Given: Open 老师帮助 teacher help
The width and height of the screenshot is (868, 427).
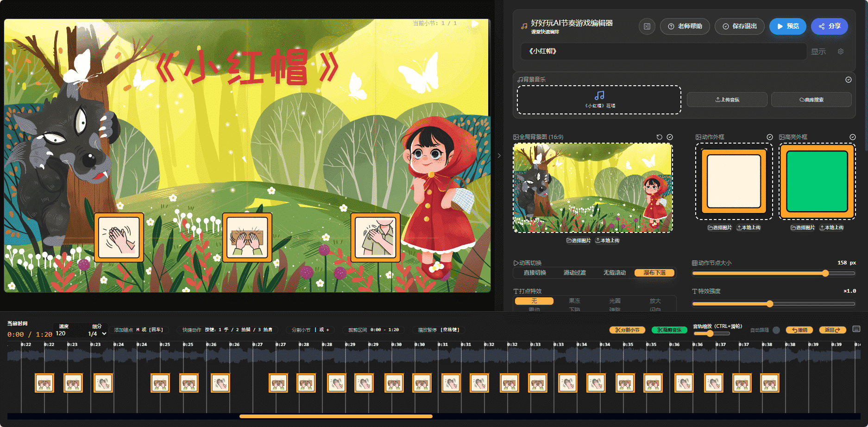Looking at the screenshot, I should point(685,26).
